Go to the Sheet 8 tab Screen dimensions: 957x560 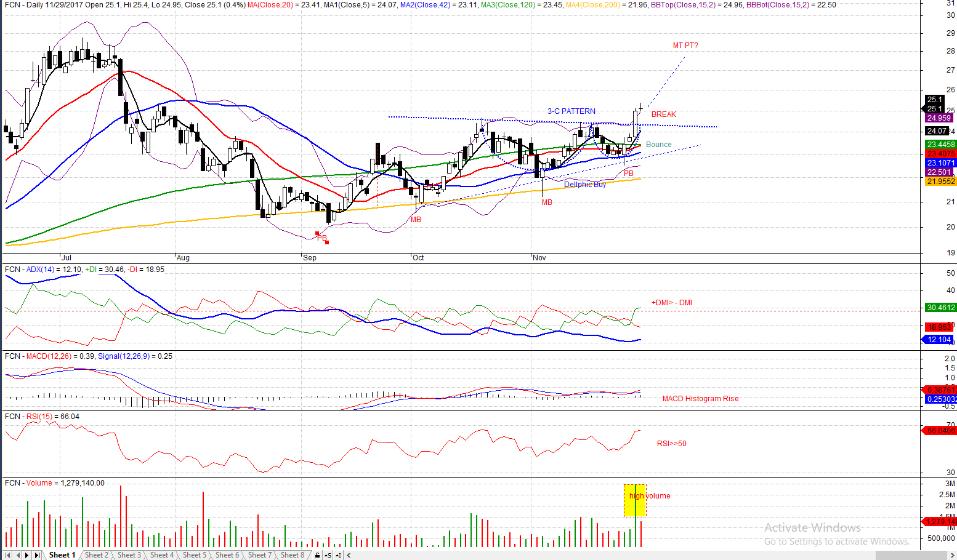point(293,555)
